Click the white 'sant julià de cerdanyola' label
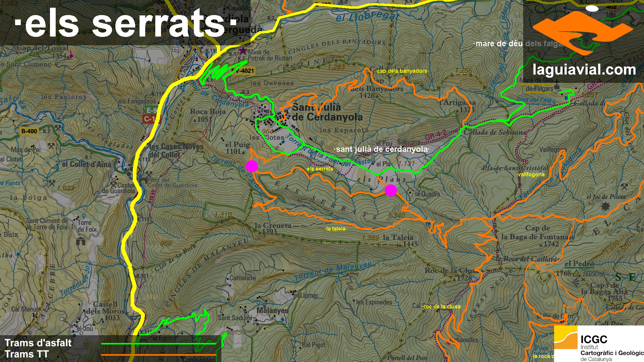Image resolution: width=644 pixels, height=362 pixels. click(x=382, y=149)
